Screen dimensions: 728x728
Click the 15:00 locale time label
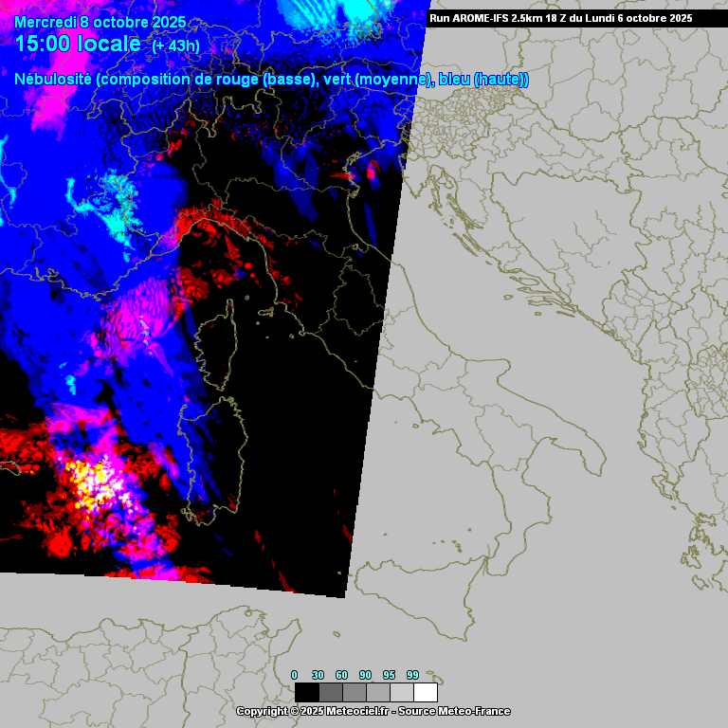(x=80, y=45)
